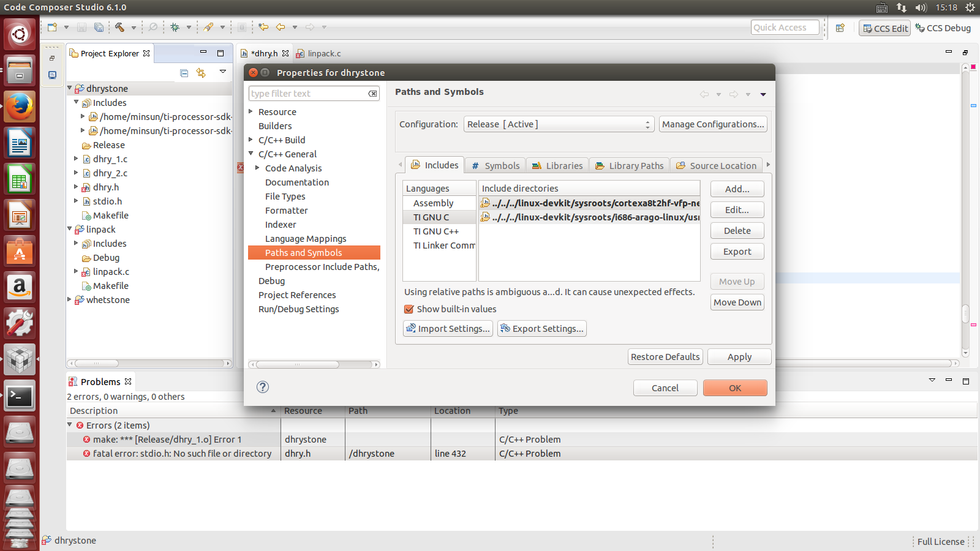Open the properties page menu arrow
980x551 pixels.
[763, 94]
